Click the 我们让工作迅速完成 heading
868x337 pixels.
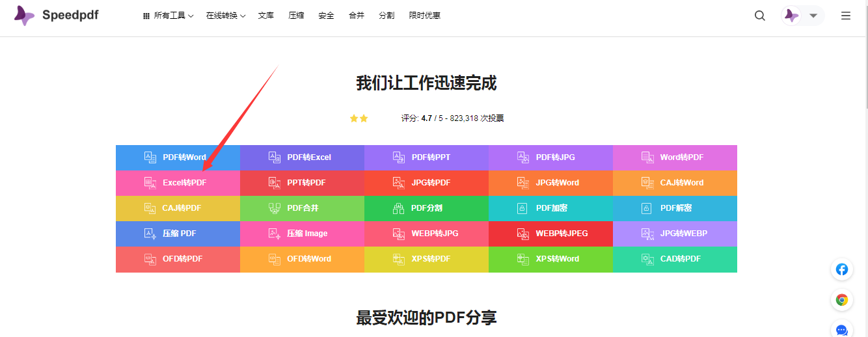[426, 83]
